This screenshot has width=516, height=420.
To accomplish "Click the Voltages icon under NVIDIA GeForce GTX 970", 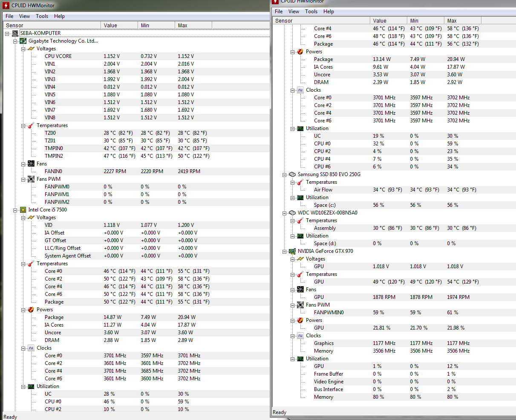I will click(x=300, y=259).
